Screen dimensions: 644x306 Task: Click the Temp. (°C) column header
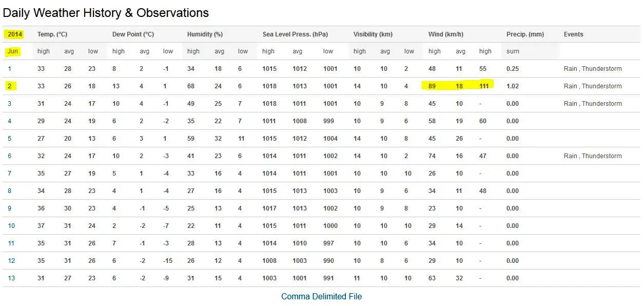(52, 34)
